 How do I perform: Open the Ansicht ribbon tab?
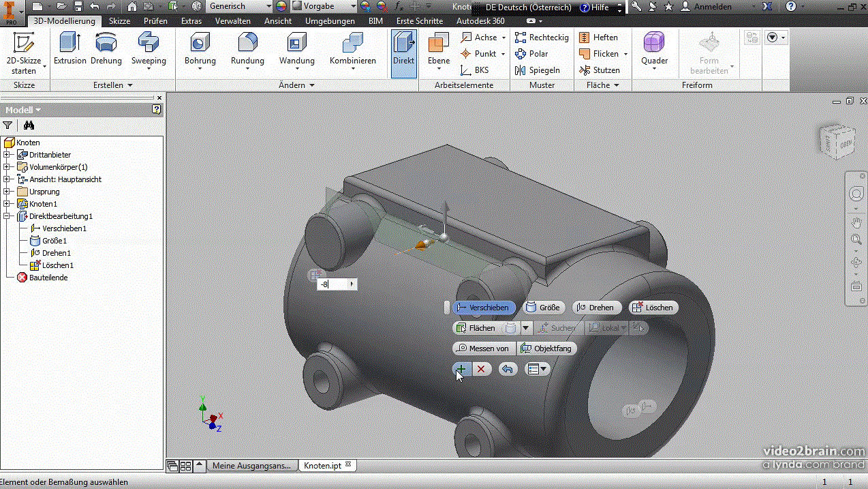point(278,21)
